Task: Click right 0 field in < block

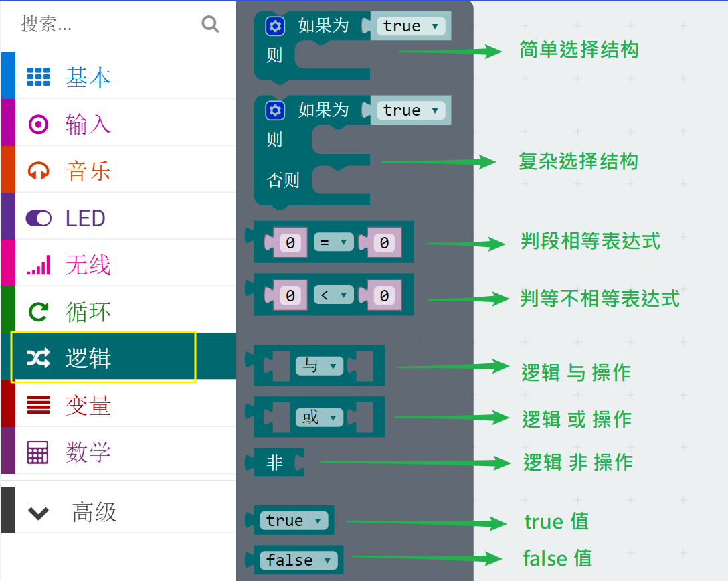Action: 385,295
